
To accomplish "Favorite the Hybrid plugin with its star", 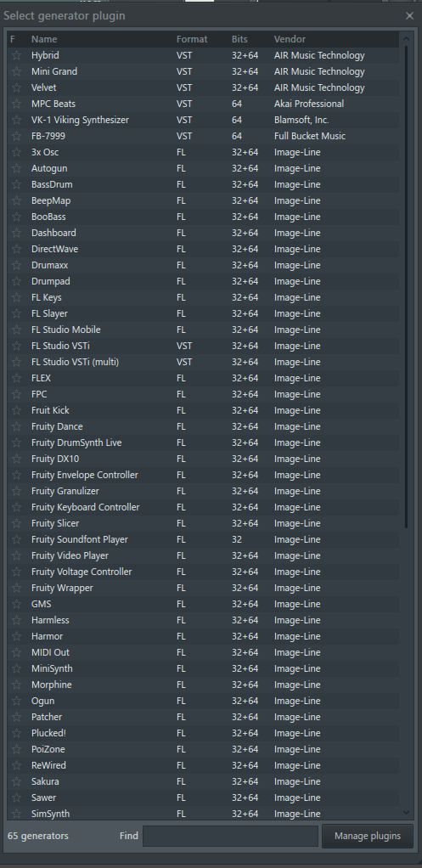I will (17, 55).
